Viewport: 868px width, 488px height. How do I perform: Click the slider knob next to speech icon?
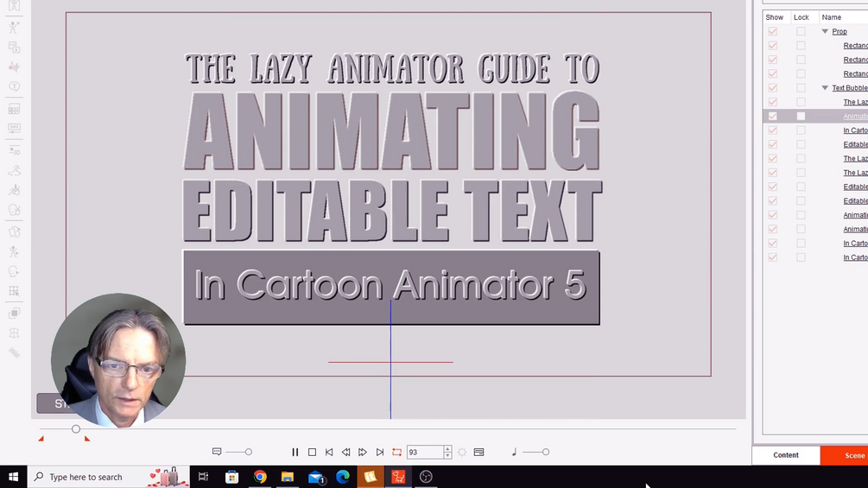point(249,452)
